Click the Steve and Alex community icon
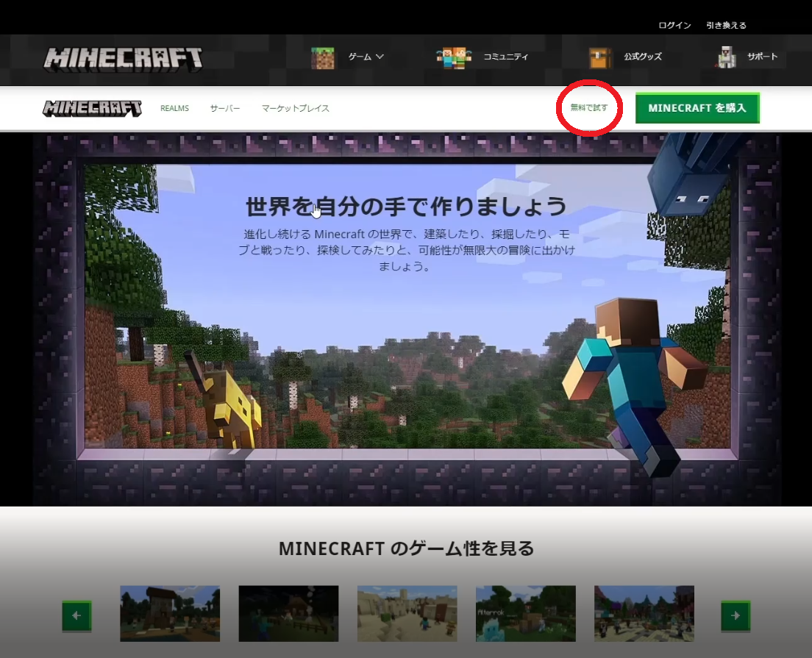Viewport: 812px width, 658px height. pos(454,57)
